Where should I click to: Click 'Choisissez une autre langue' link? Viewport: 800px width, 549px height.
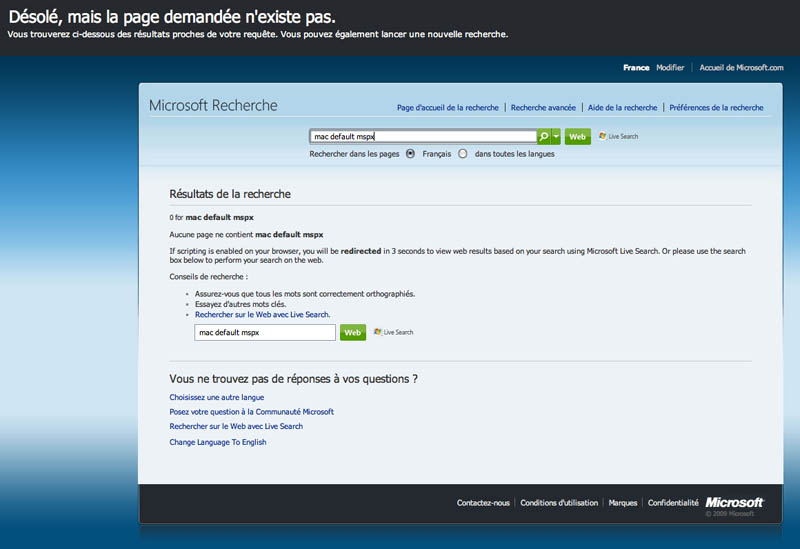pyautogui.click(x=217, y=397)
